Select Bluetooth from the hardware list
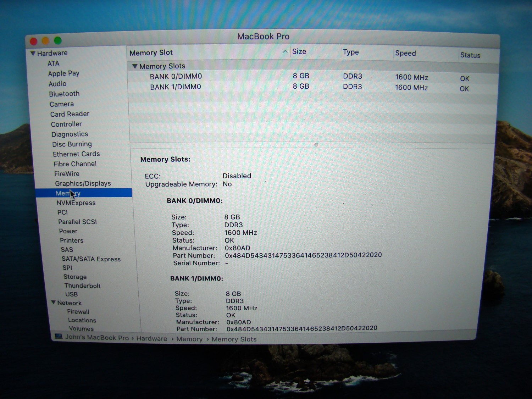The width and height of the screenshot is (532, 399). (64, 94)
